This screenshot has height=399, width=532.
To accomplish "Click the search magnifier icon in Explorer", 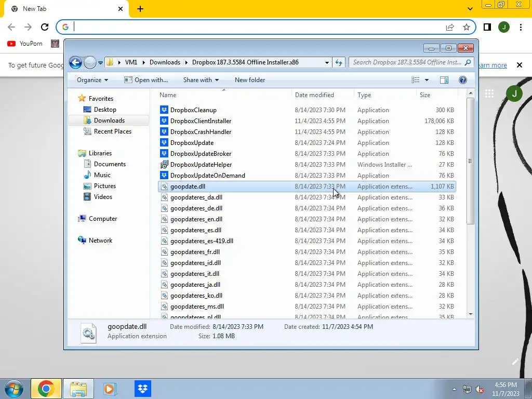I will coord(468,62).
